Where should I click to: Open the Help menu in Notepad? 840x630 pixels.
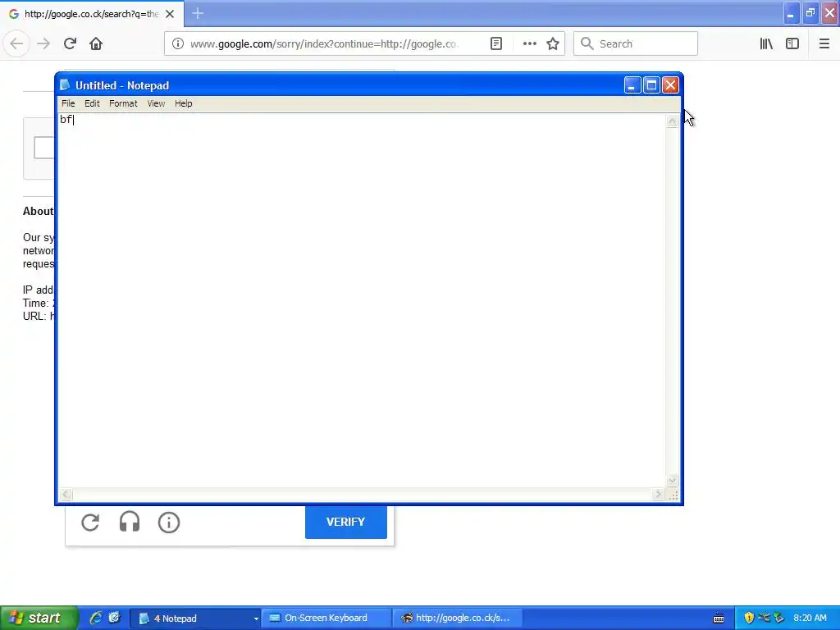click(x=183, y=103)
